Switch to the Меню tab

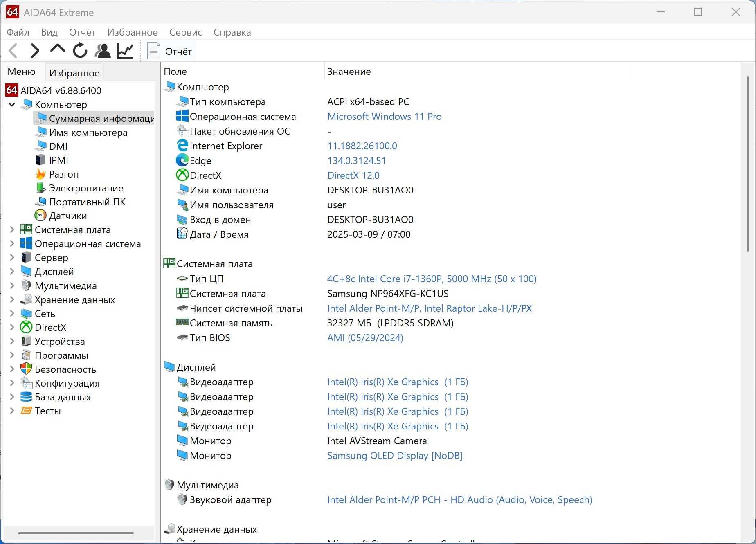tap(21, 72)
